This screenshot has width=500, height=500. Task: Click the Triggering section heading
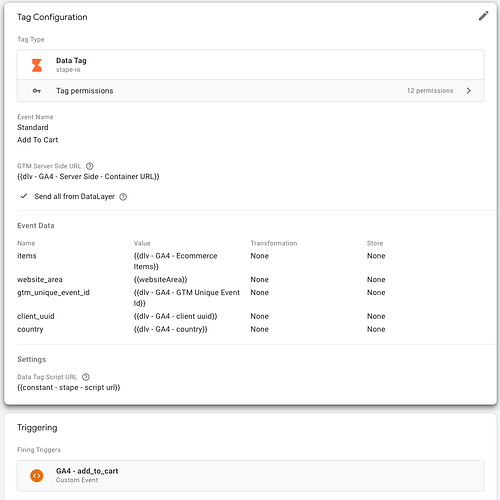click(x=37, y=428)
